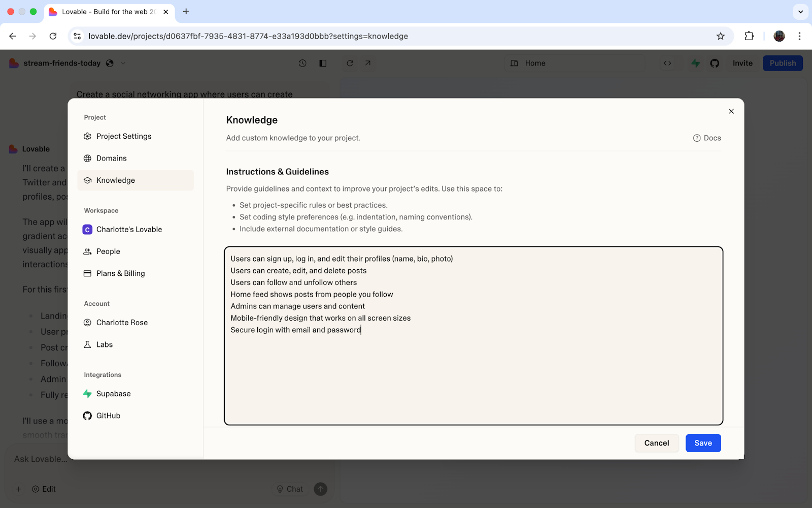
Task: Open Charlotte's Lovable workspace settings
Action: [x=136, y=230]
